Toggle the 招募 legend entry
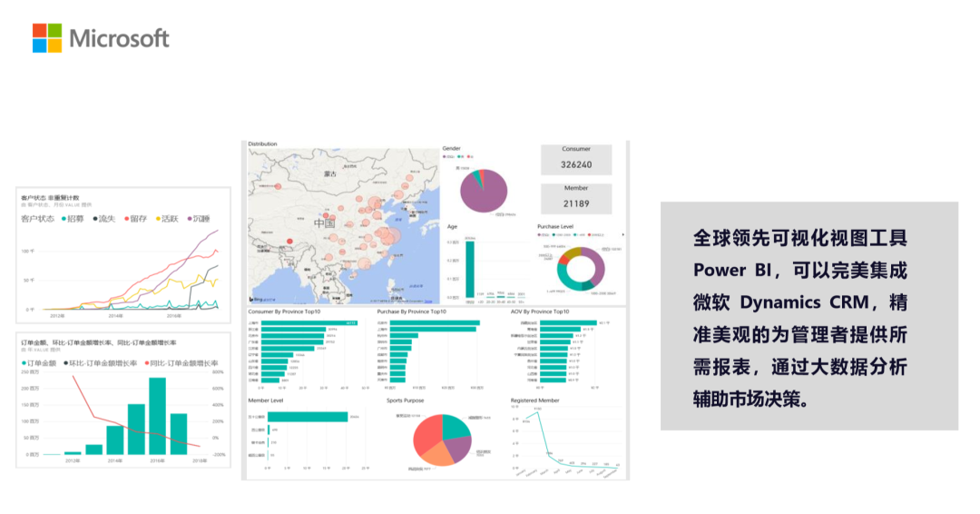980x514 pixels. tap(73, 219)
